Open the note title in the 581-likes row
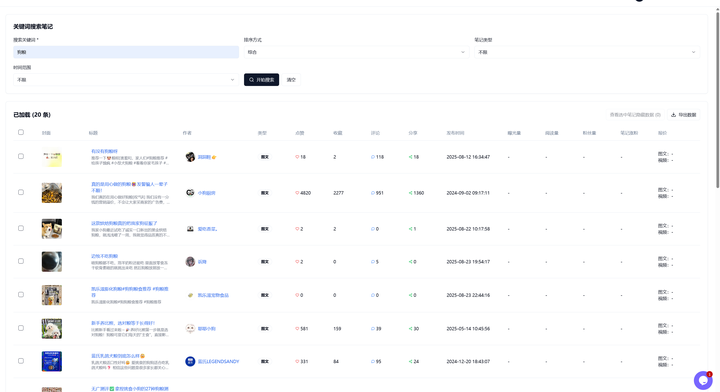This screenshot has height=392, width=720. [123, 323]
